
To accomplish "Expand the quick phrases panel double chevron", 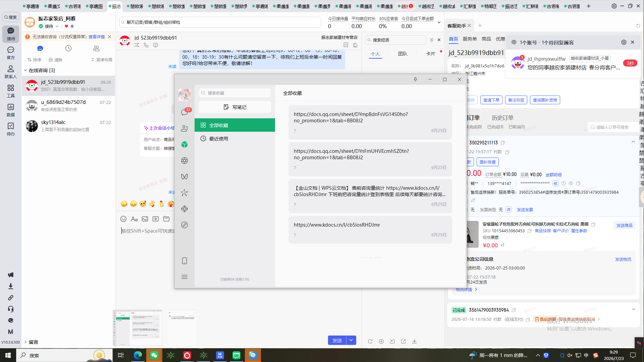I will click(432, 40).
